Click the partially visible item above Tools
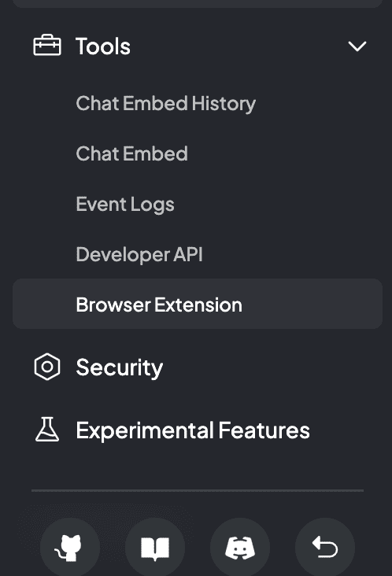The width and height of the screenshot is (392, 576). tap(198, 4)
